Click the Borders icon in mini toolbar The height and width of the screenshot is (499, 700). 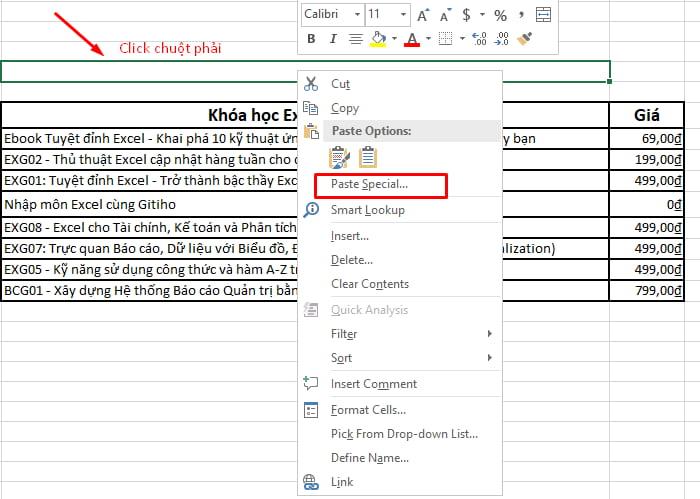(x=446, y=39)
